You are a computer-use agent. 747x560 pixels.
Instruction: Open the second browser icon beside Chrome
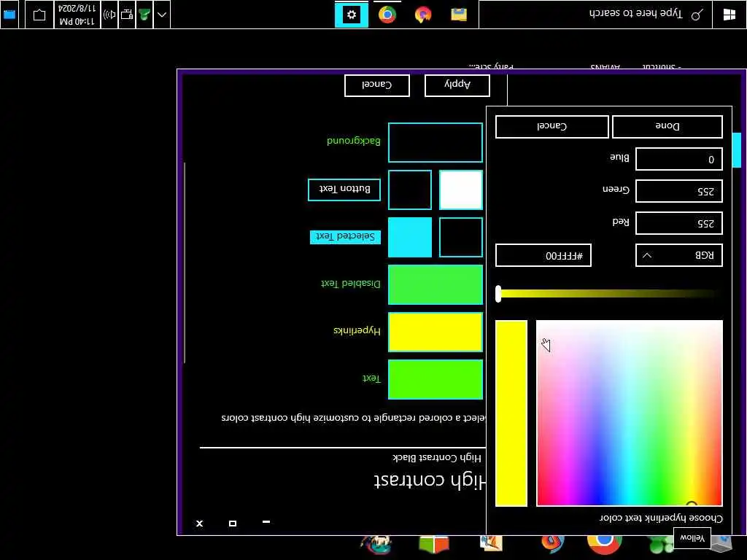pyautogui.click(x=423, y=15)
